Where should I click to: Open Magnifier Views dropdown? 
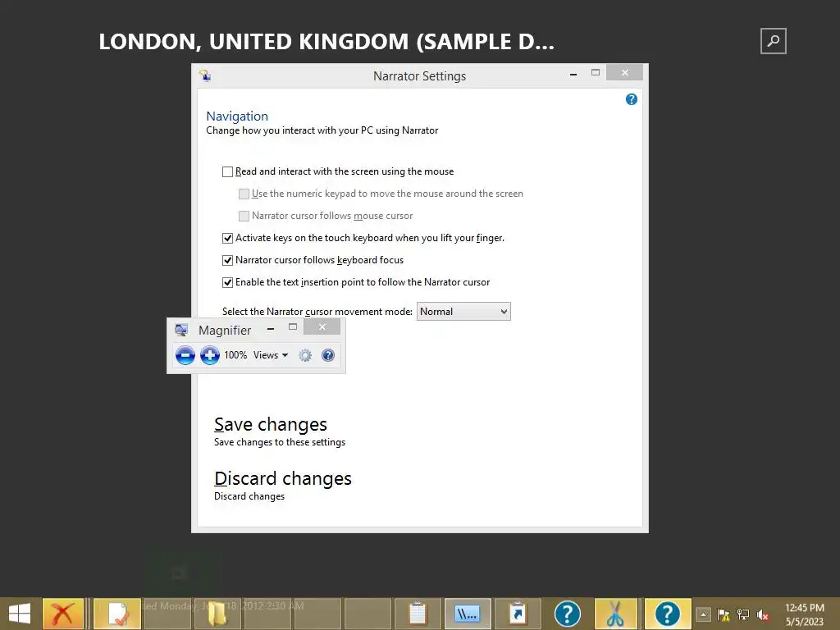(271, 354)
